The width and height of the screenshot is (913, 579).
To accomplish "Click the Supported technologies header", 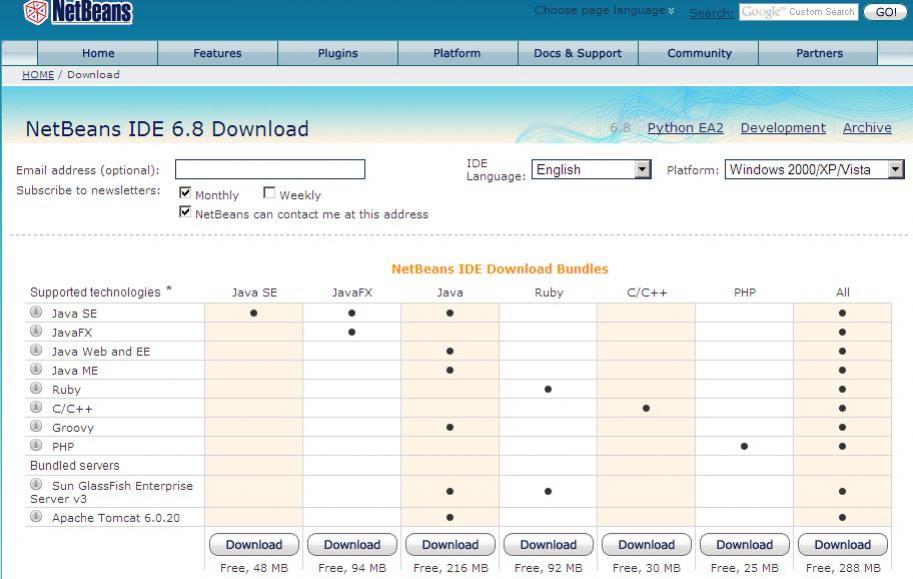I will coord(95,292).
